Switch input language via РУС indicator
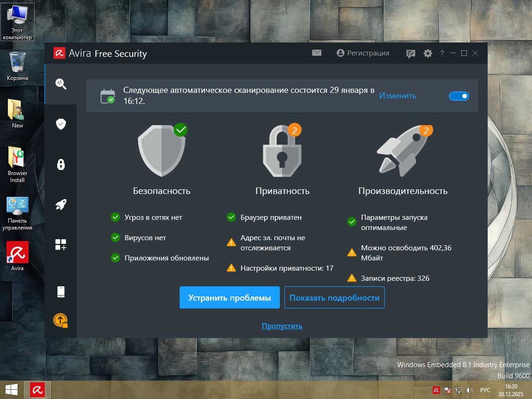The height and width of the screenshot is (399, 532). [x=485, y=390]
